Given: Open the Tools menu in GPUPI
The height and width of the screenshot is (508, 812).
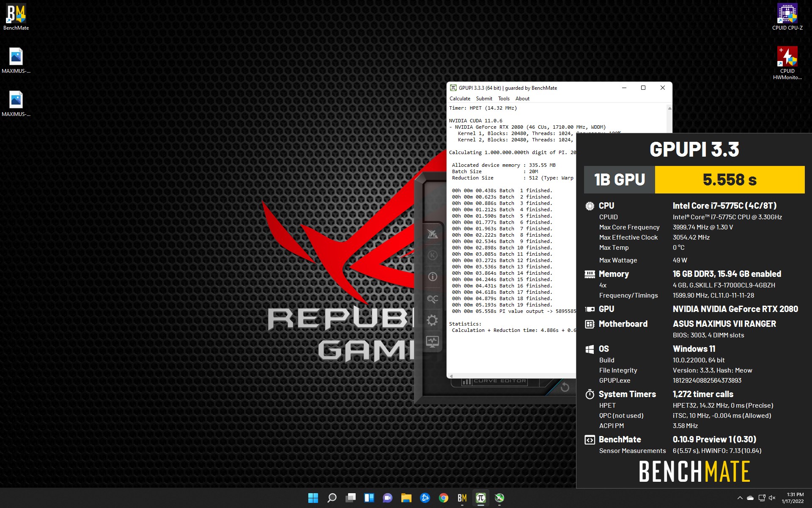Looking at the screenshot, I should pyautogui.click(x=504, y=99).
